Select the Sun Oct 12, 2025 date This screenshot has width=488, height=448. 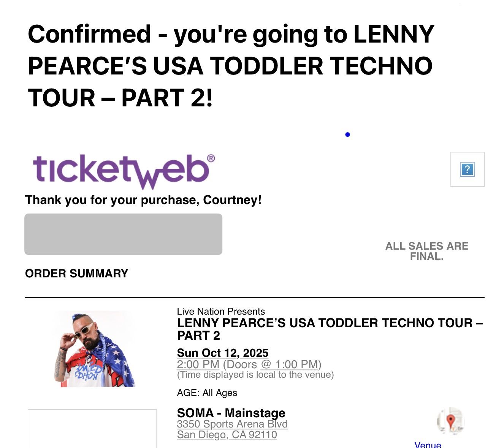[223, 353]
